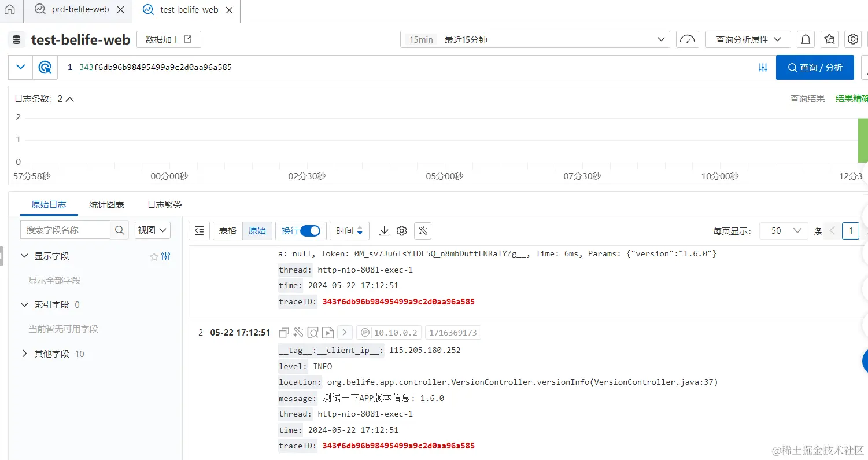This screenshot has height=460, width=868.
Task: Open the log display gear settings
Action: pyautogui.click(x=402, y=230)
